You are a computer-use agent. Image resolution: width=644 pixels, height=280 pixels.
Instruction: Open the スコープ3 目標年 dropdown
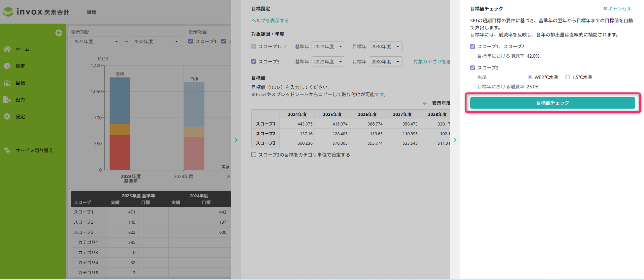click(385, 62)
